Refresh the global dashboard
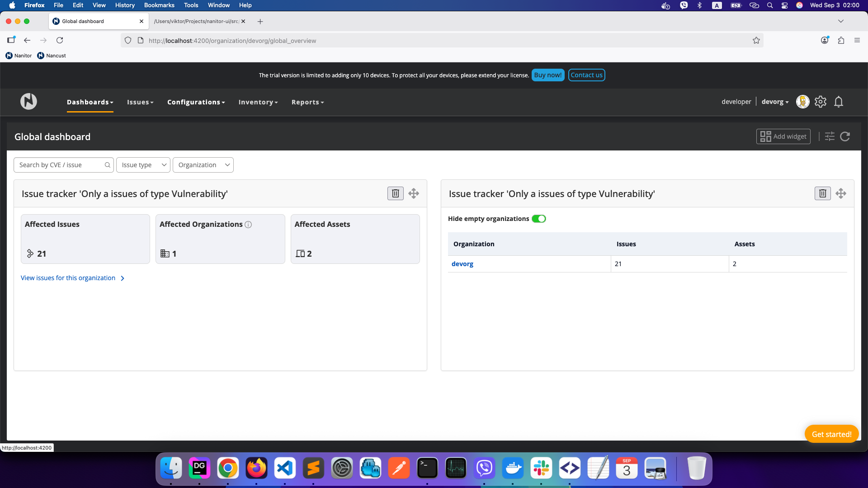868x488 pixels. [844, 136]
